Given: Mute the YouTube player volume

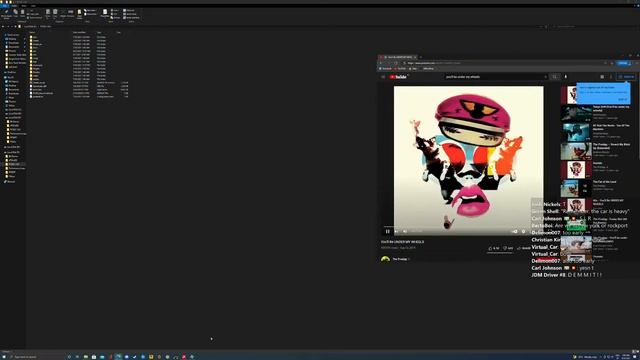Looking at the screenshot, I should (x=404, y=231).
